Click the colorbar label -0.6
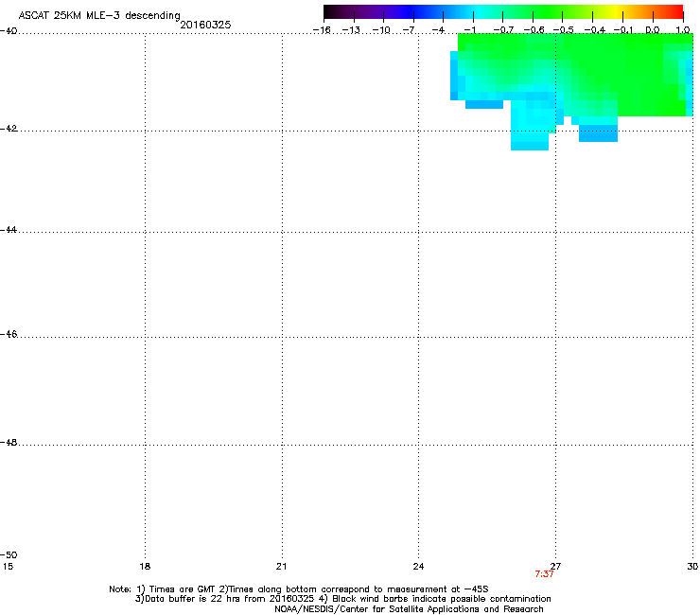This screenshot has height=615, width=700. point(534,30)
